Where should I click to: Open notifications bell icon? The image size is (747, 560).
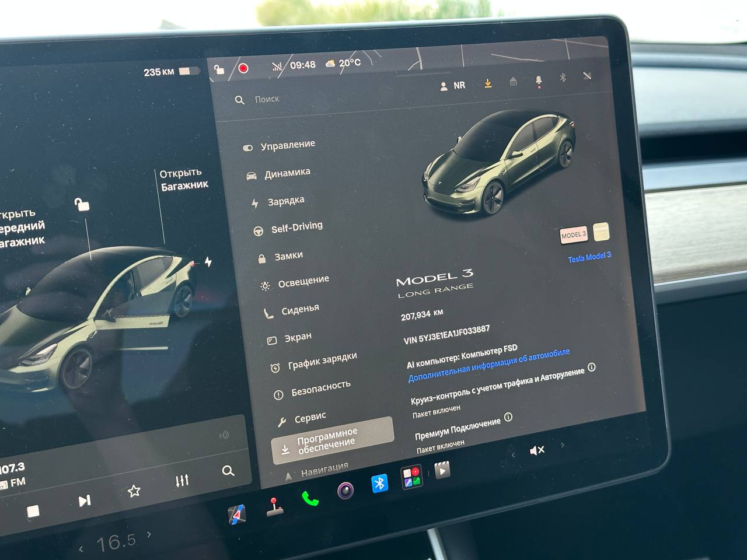pyautogui.click(x=539, y=80)
